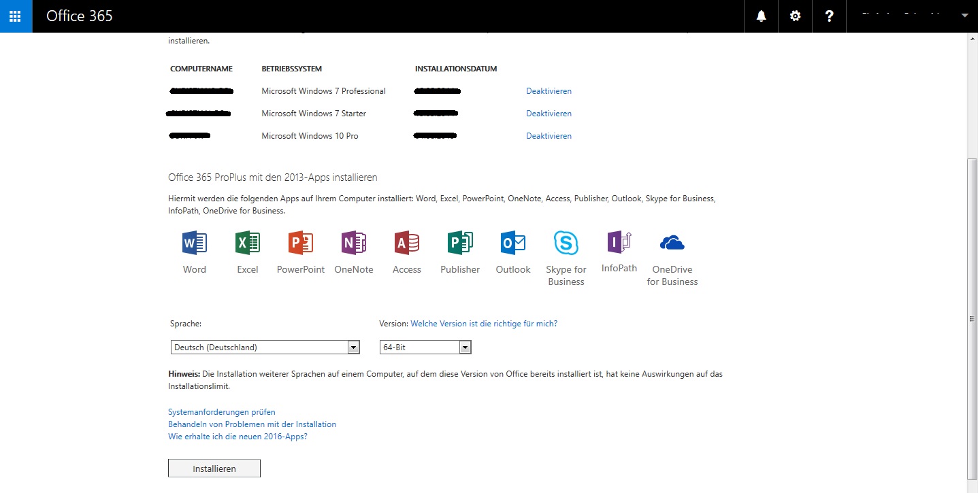Click the Excel label under its icon
Viewport: 980px width, 493px height.
(247, 269)
